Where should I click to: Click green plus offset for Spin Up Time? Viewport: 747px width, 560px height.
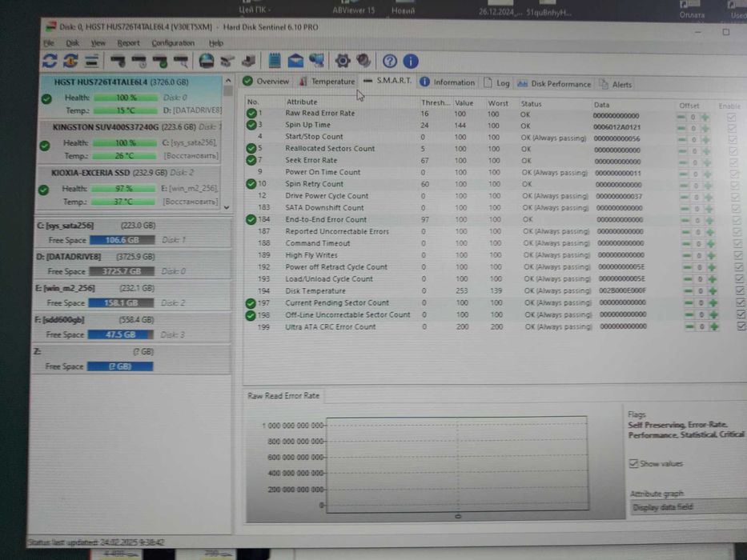[705, 129]
